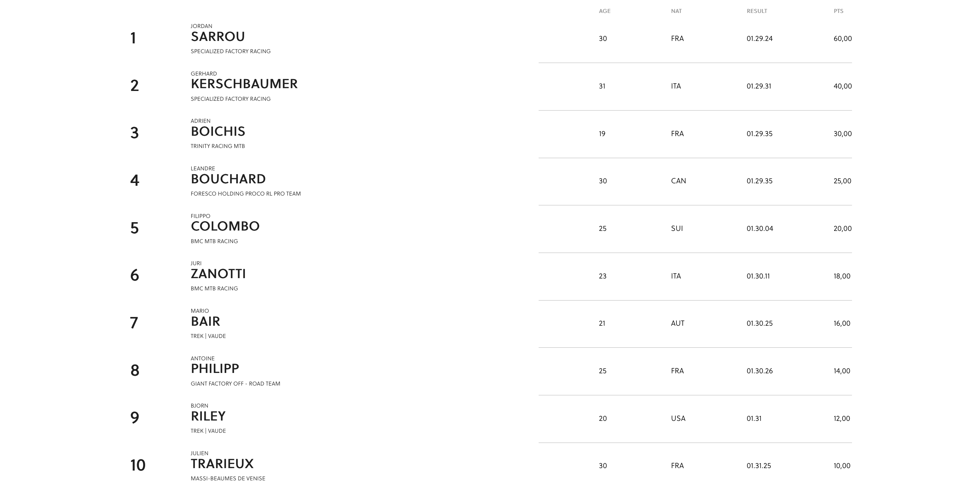Open Juri Zanotti's result entry
This screenshot has height=487, width=980.
pos(218,274)
